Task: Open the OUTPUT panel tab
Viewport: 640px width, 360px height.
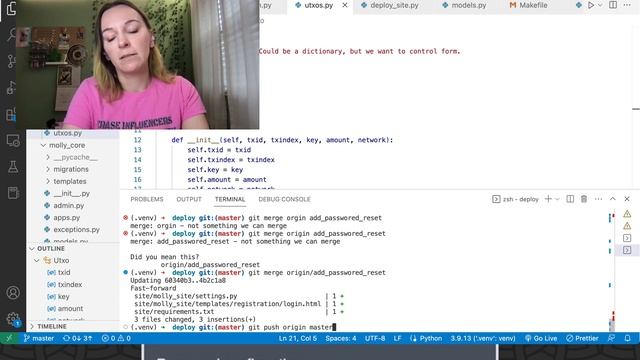Action: [x=189, y=199]
